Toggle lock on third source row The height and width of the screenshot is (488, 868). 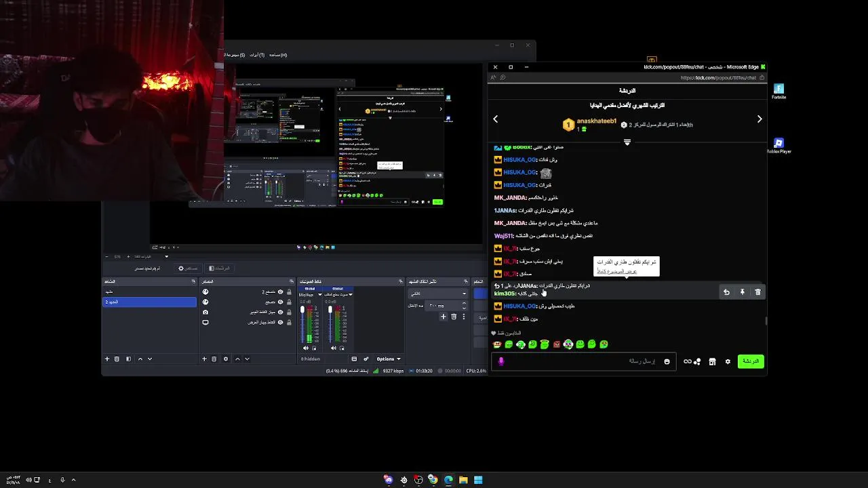point(289,312)
